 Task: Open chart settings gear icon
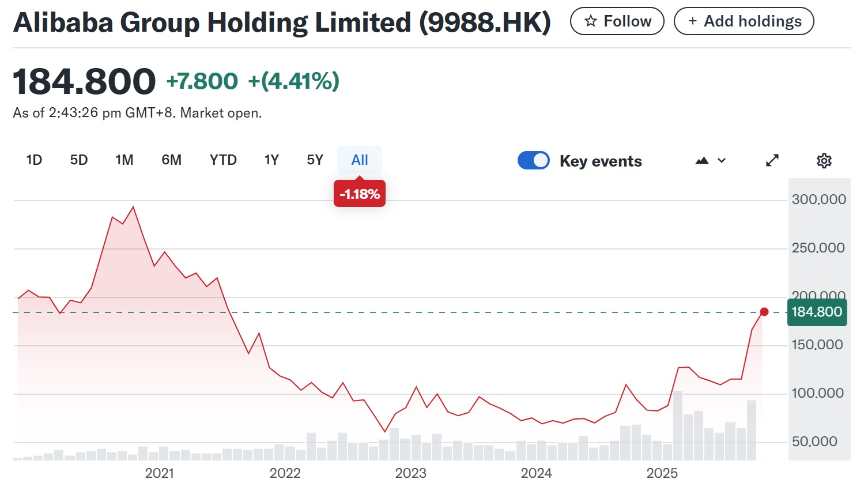point(824,161)
